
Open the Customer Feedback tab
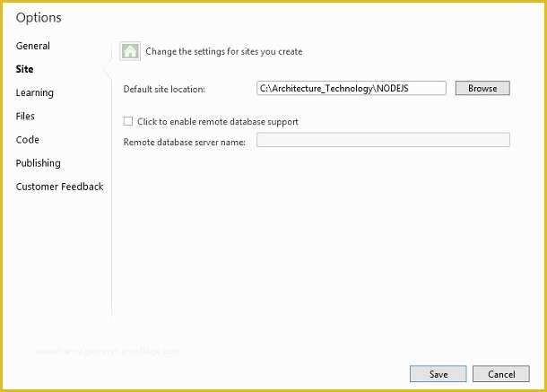60,187
